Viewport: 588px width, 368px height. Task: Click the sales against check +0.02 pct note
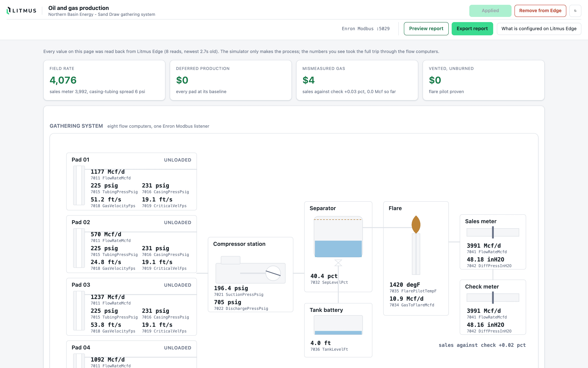(x=482, y=345)
